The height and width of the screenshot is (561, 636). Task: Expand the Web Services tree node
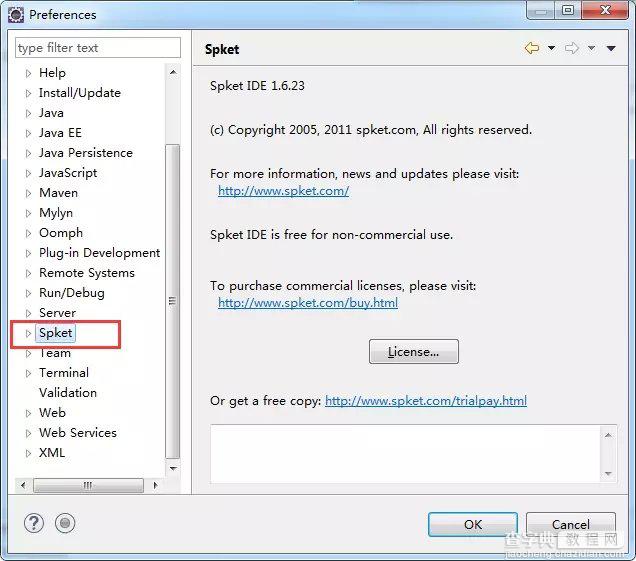coord(28,433)
